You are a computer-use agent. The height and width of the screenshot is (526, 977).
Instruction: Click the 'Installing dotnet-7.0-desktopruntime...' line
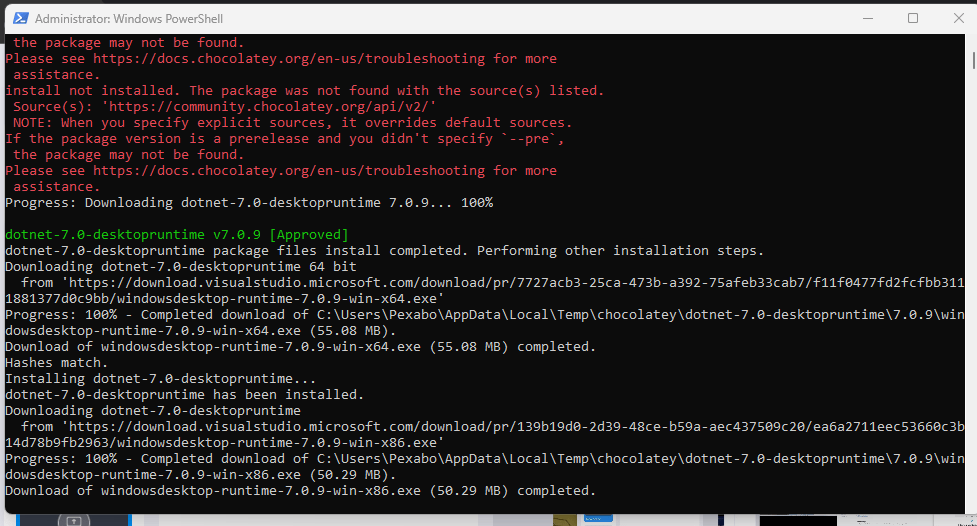(161, 378)
